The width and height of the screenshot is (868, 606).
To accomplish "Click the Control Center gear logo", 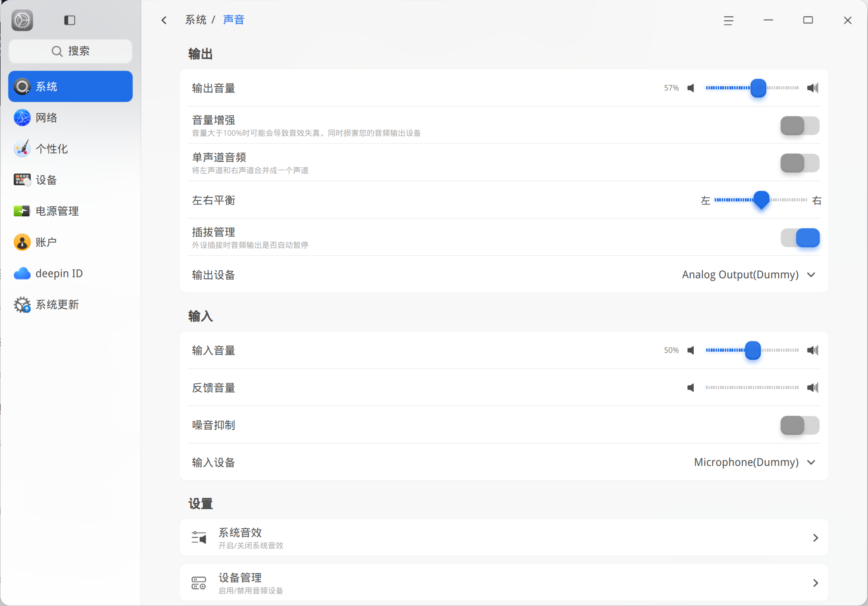I will tap(22, 20).
